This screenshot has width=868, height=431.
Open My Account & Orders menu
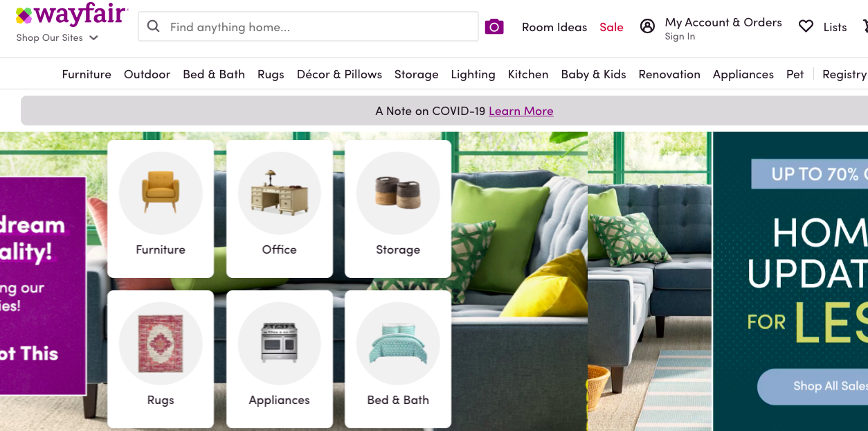tap(723, 28)
